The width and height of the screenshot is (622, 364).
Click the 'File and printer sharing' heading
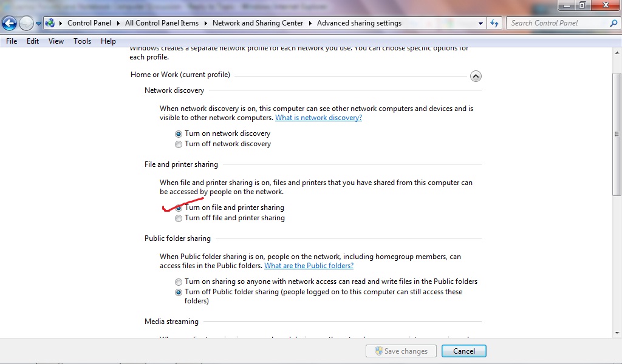181,164
